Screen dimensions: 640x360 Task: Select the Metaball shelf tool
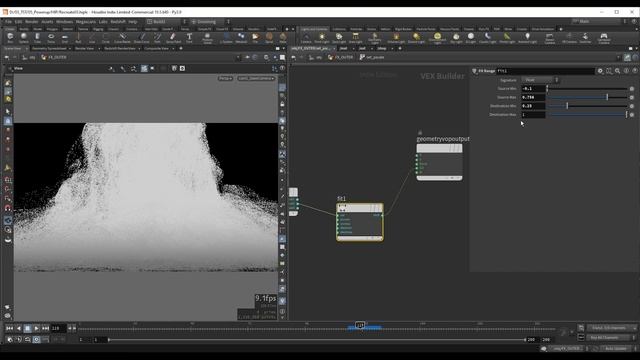241,38
